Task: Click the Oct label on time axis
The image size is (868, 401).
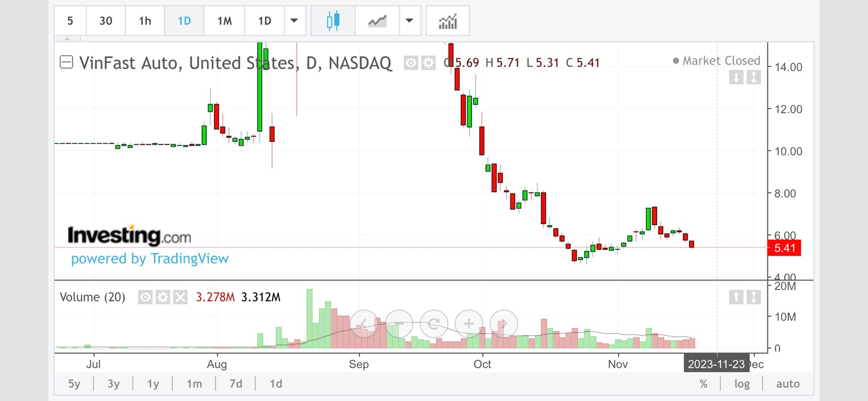Action: pyautogui.click(x=482, y=364)
